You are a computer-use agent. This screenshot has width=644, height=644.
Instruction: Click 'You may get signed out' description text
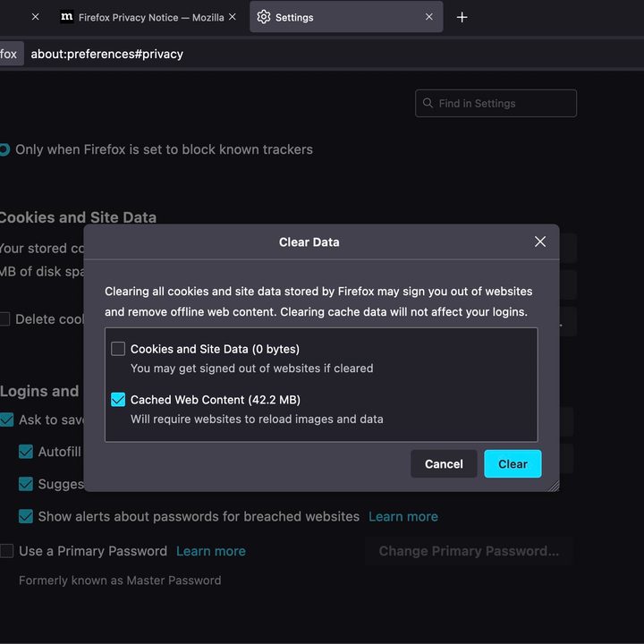click(251, 368)
